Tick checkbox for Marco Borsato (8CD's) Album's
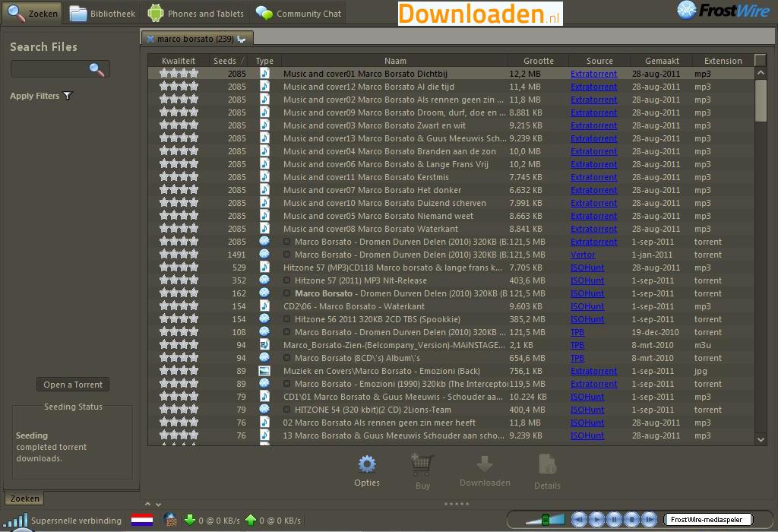This screenshot has width=778, height=532. pos(286,358)
